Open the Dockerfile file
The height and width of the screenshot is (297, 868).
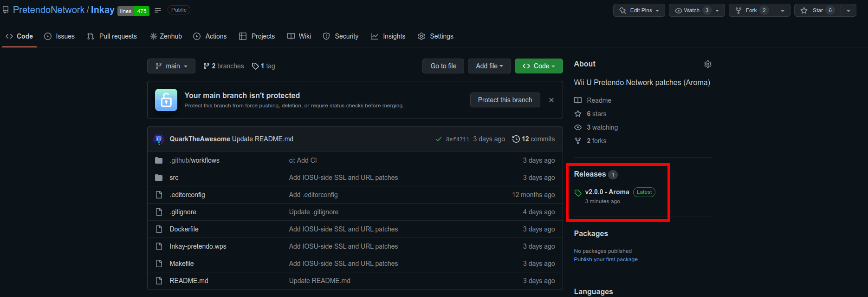pos(184,229)
